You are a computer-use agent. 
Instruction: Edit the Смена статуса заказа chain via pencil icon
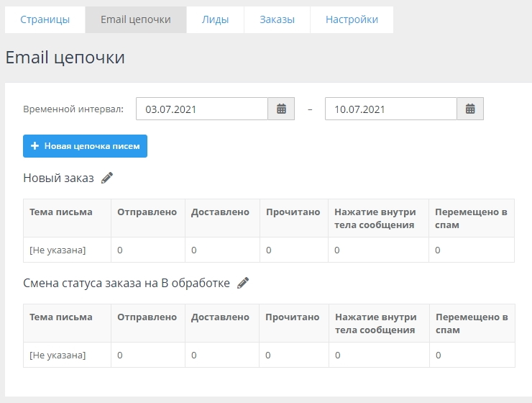[243, 283]
